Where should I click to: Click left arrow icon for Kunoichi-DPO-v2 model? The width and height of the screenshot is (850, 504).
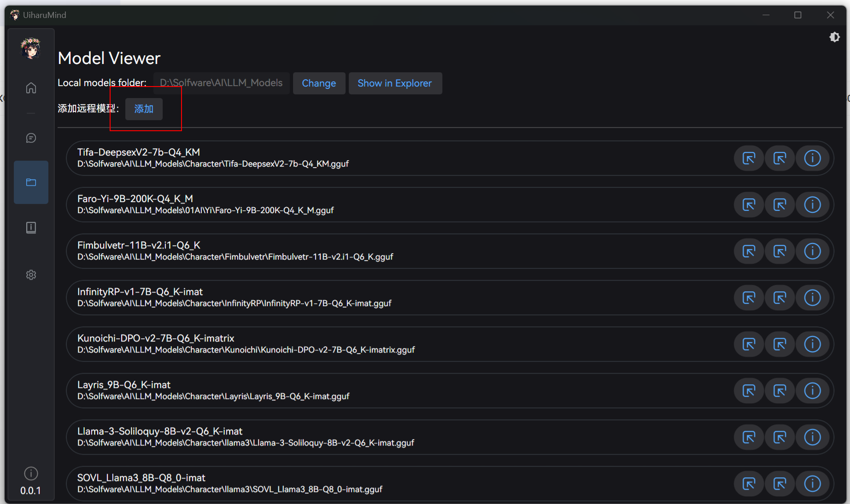[x=749, y=344]
